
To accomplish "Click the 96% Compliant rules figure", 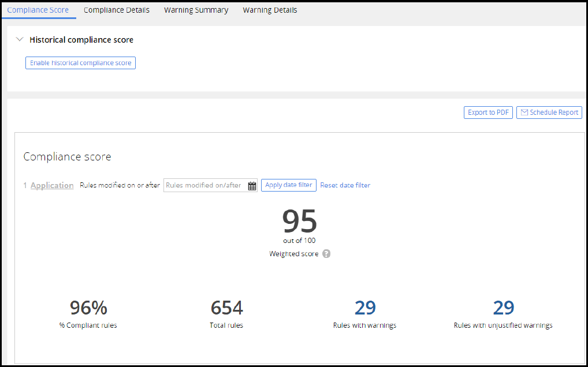I will click(x=88, y=308).
